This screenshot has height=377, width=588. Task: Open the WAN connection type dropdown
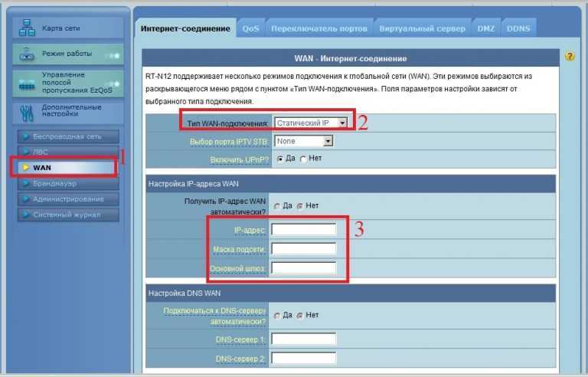coord(311,123)
